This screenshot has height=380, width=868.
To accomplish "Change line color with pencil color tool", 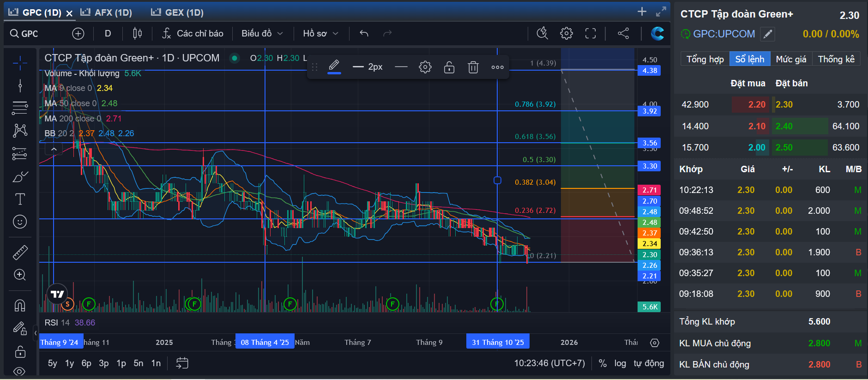I will click(334, 67).
